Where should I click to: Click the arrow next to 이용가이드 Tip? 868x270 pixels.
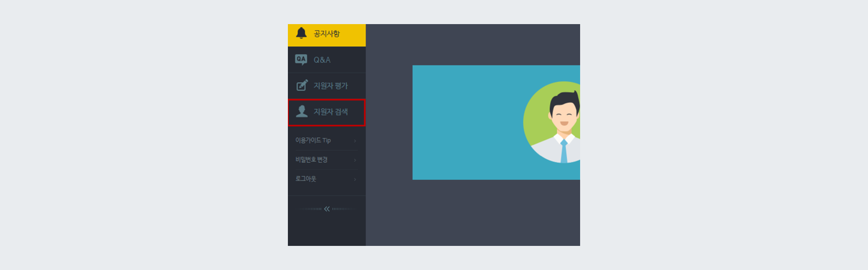pos(355,141)
